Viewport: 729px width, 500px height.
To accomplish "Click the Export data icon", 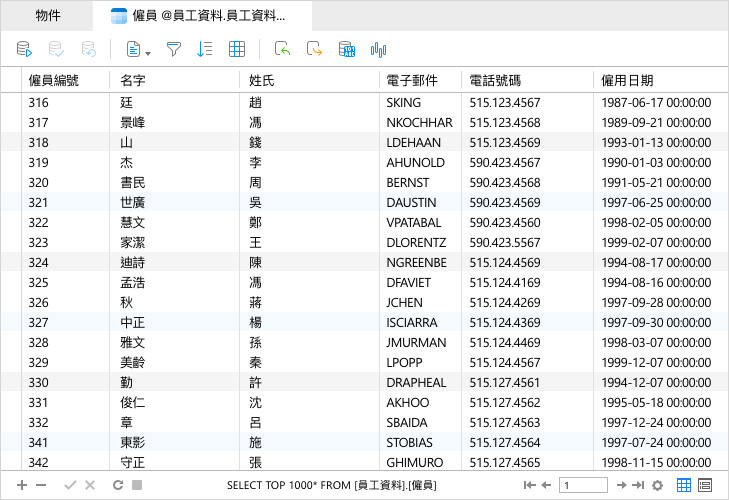I will click(x=314, y=49).
